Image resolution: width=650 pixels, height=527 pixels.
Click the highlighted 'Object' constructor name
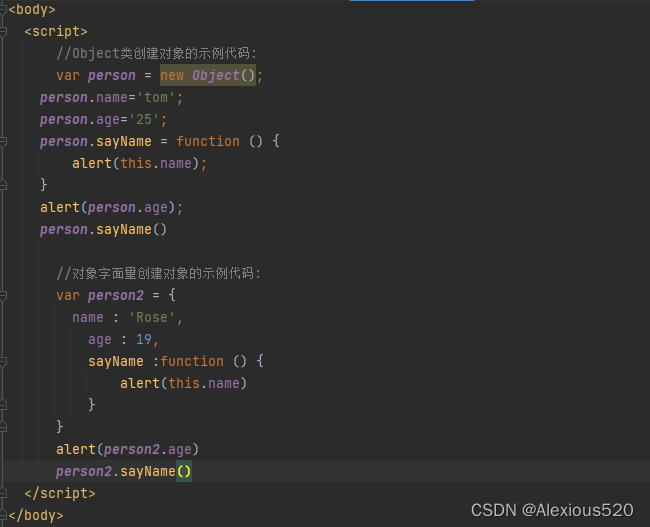[216, 75]
